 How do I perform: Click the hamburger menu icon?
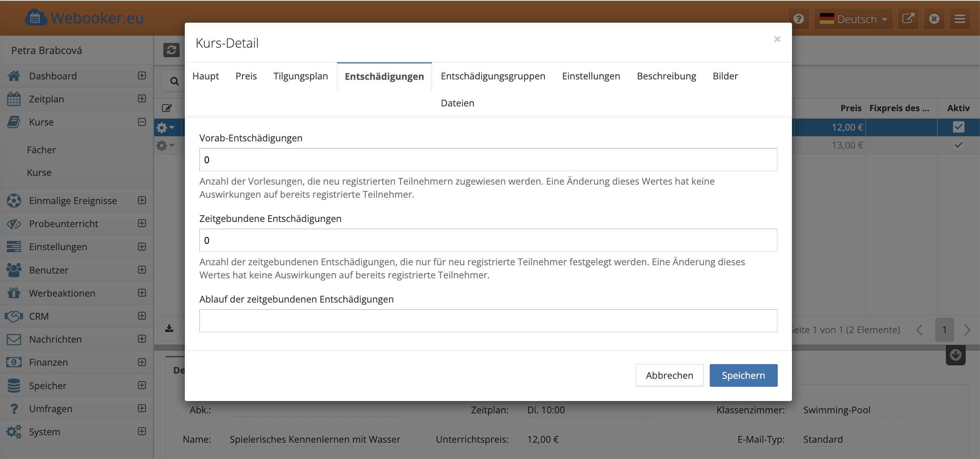pos(960,19)
